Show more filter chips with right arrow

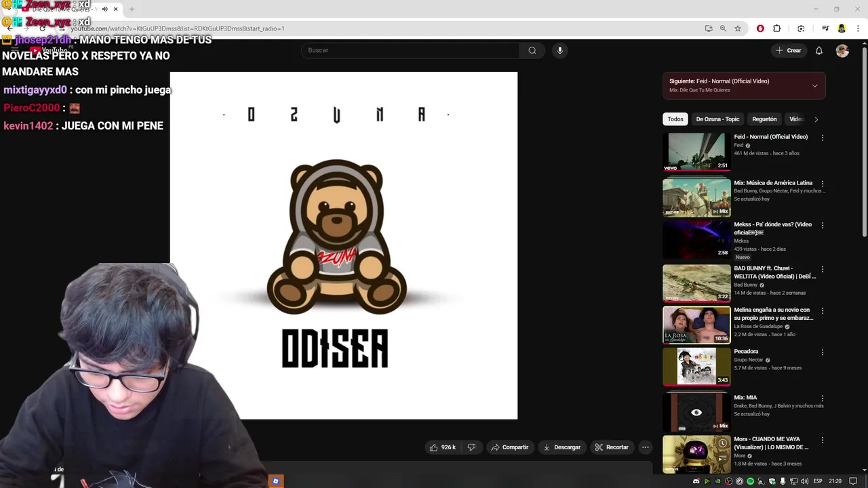pyautogui.click(x=816, y=119)
